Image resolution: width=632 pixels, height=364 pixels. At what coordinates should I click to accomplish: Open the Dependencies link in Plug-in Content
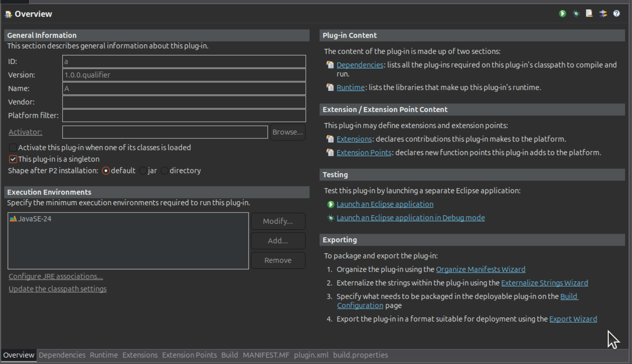[360, 65]
